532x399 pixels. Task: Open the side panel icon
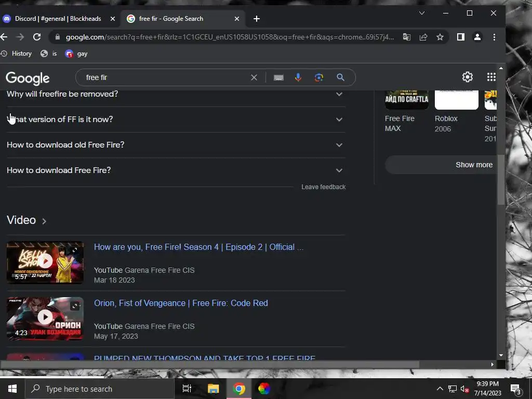460,37
